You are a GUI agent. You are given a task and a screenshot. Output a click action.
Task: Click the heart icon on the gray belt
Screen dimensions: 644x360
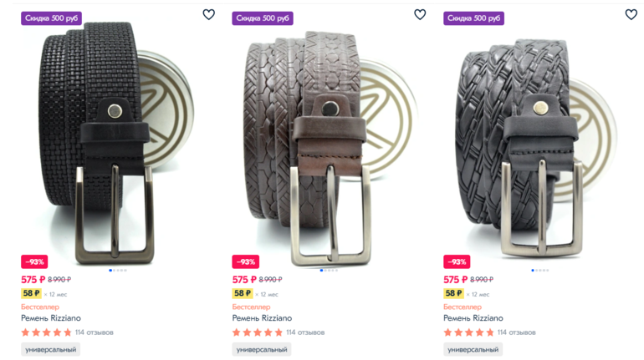[x=631, y=14]
